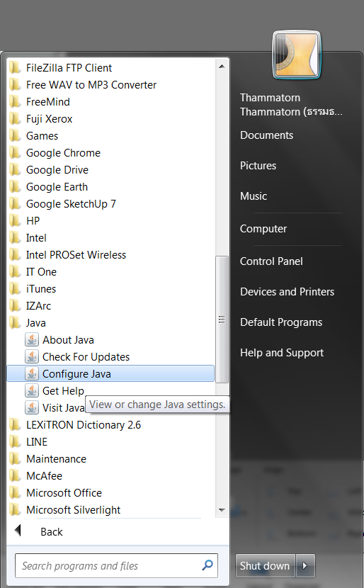
Task: Click the Shut down button
Action: click(x=266, y=566)
